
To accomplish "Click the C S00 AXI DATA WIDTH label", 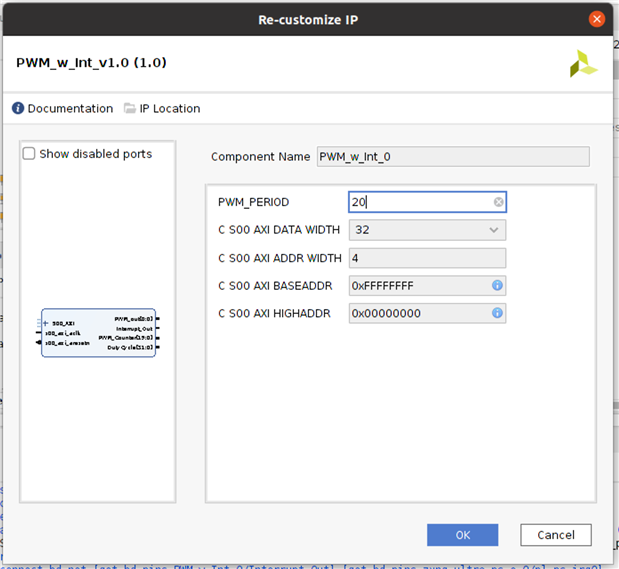I will (279, 230).
